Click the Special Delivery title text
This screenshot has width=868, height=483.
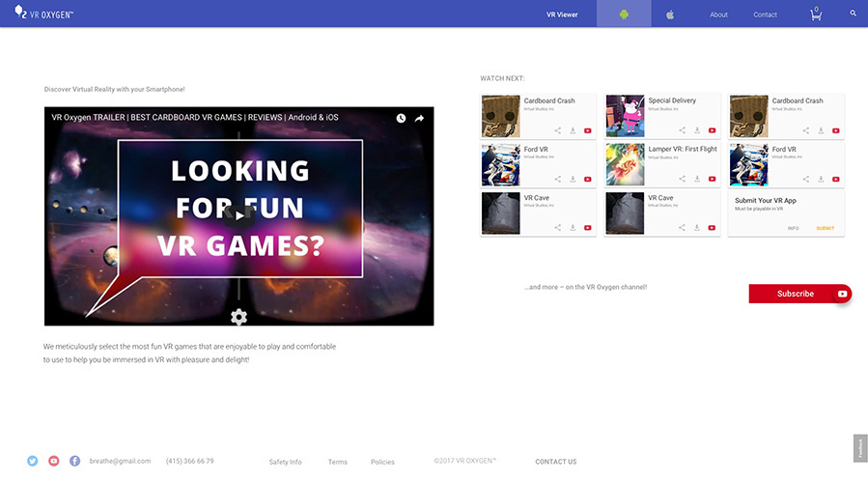point(672,100)
